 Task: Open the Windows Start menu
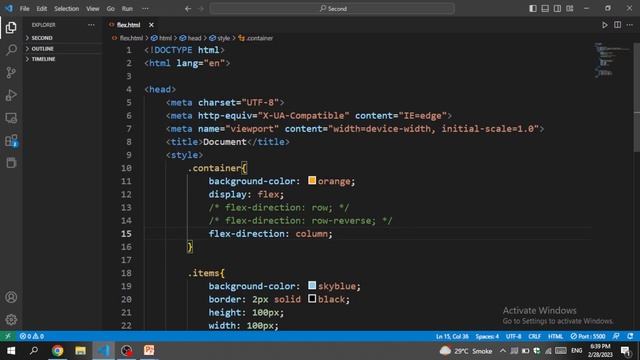11,351
